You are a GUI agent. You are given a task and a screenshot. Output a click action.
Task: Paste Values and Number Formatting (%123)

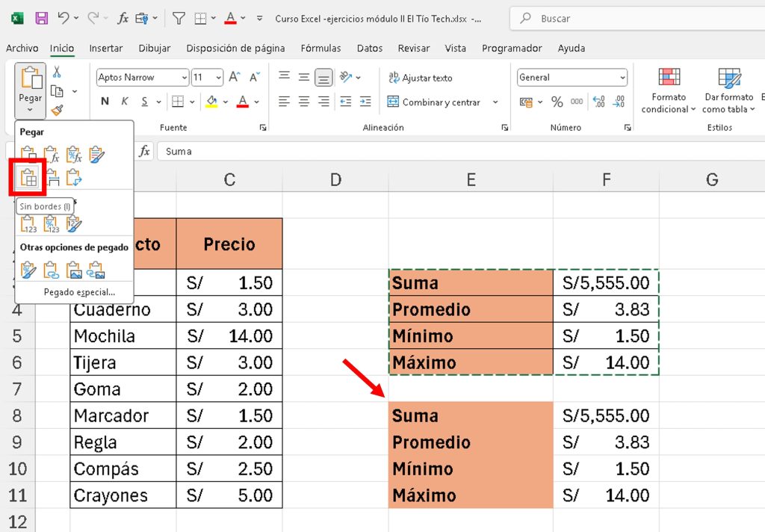click(52, 224)
